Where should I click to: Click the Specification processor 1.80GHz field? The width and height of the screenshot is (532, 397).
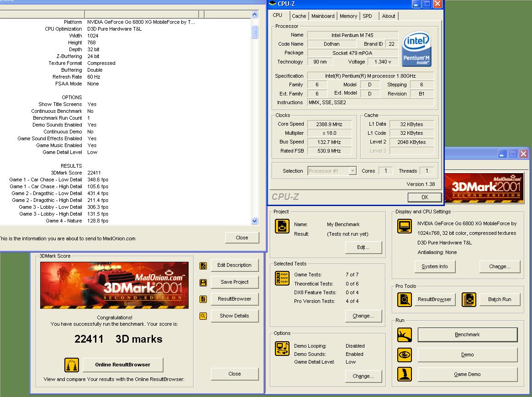pyautogui.click(x=370, y=76)
